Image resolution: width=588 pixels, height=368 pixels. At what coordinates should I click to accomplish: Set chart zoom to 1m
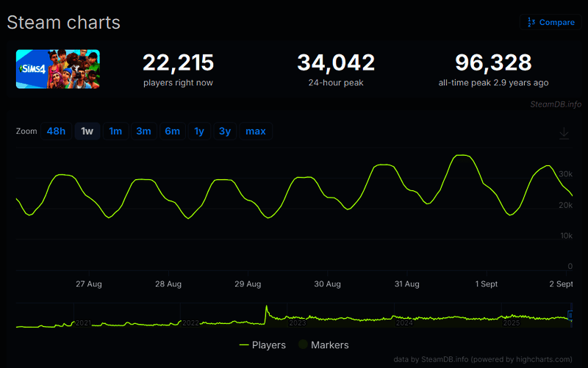point(115,131)
